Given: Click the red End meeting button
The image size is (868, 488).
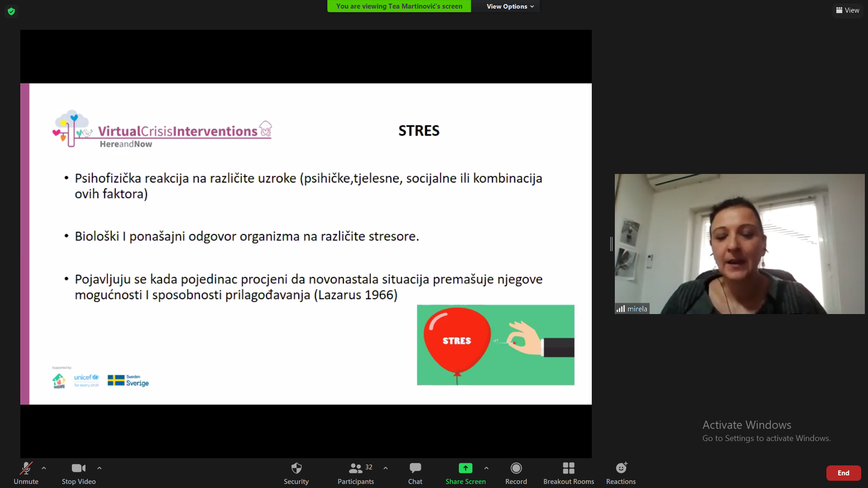Looking at the screenshot, I should (843, 473).
